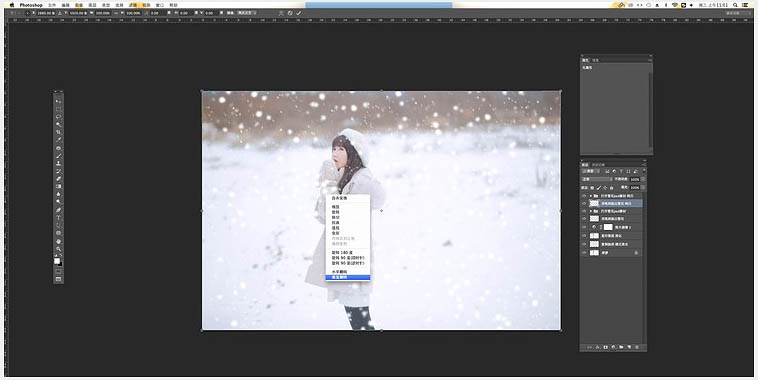Select the Move tool in toolbox

[58, 101]
